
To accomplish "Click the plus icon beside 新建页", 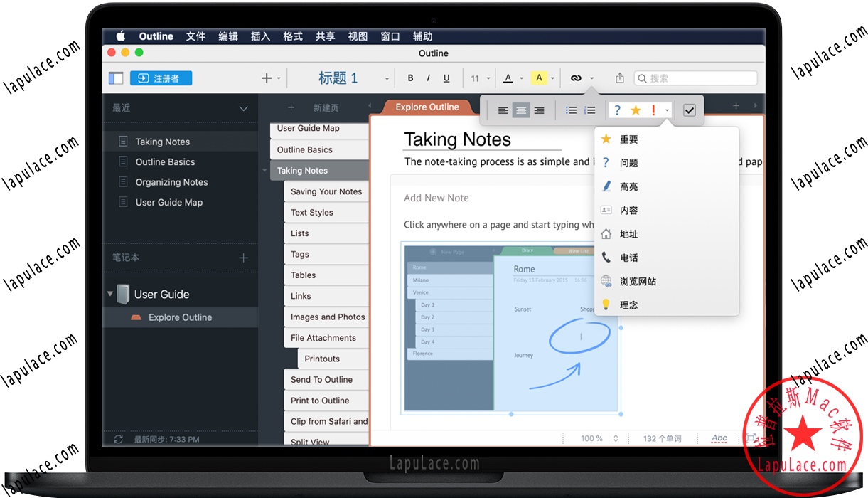I will (x=291, y=107).
